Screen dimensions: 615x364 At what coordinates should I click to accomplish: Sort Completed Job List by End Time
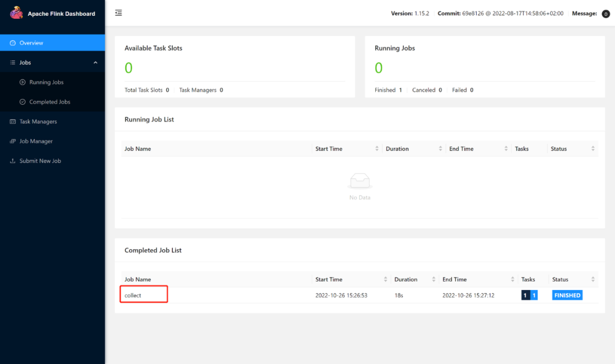coord(512,279)
